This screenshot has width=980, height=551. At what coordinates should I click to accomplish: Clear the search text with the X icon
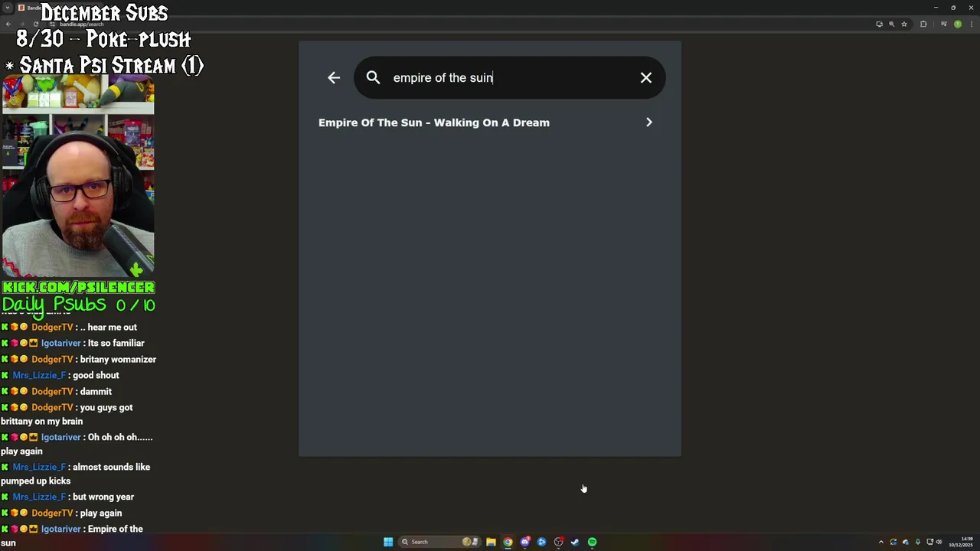646,77
